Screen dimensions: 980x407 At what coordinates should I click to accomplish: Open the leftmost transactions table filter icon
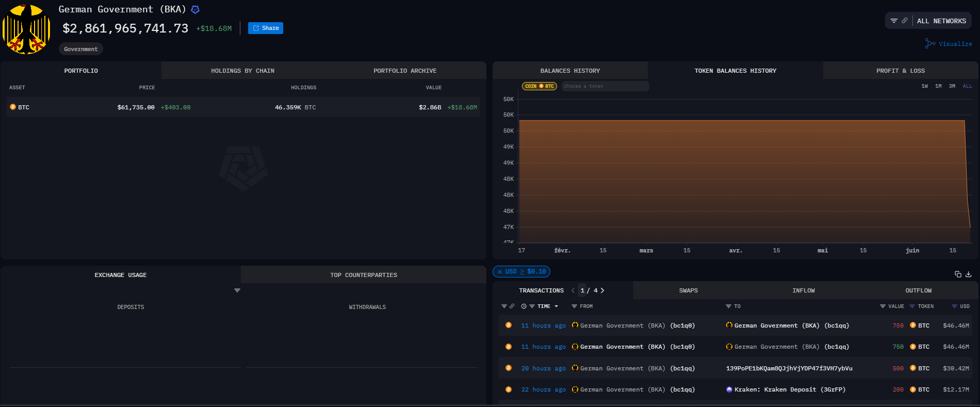pos(504,306)
